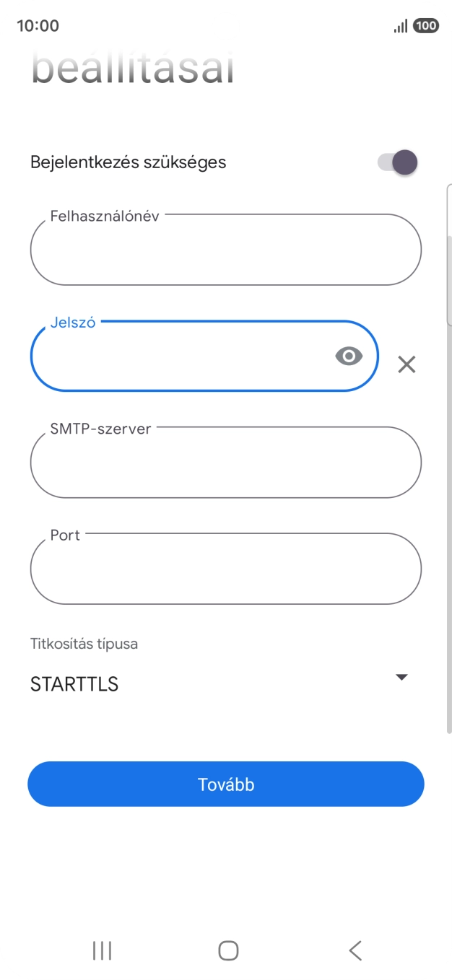Select the Titkosítás típusa label
This screenshot has width=452, height=980.
[x=84, y=643]
